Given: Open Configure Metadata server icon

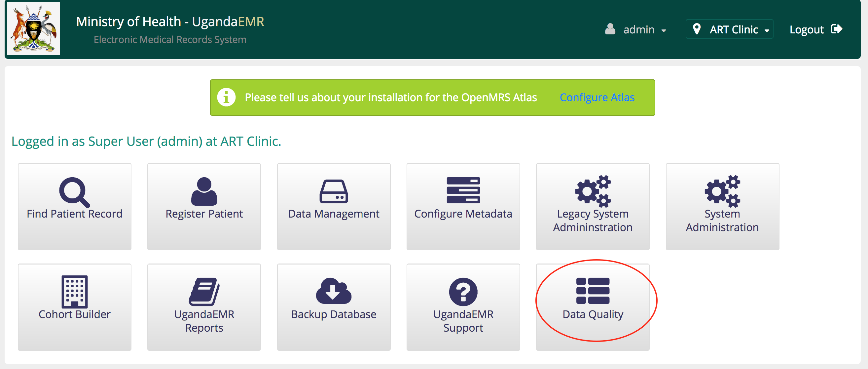Looking at the screenshot, I should tap(463, 190).
